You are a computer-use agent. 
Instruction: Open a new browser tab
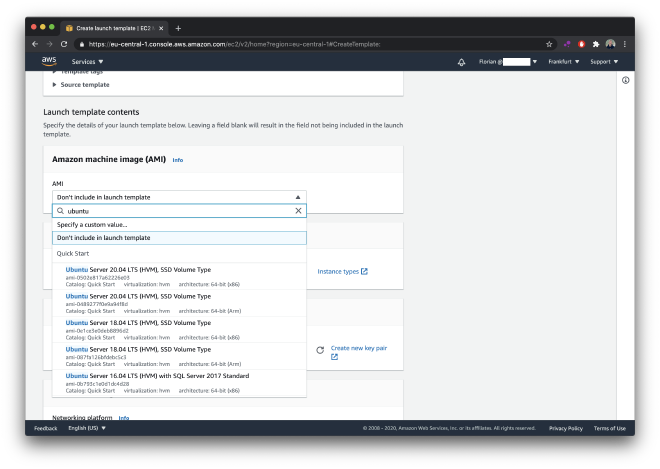pos(178,28)
